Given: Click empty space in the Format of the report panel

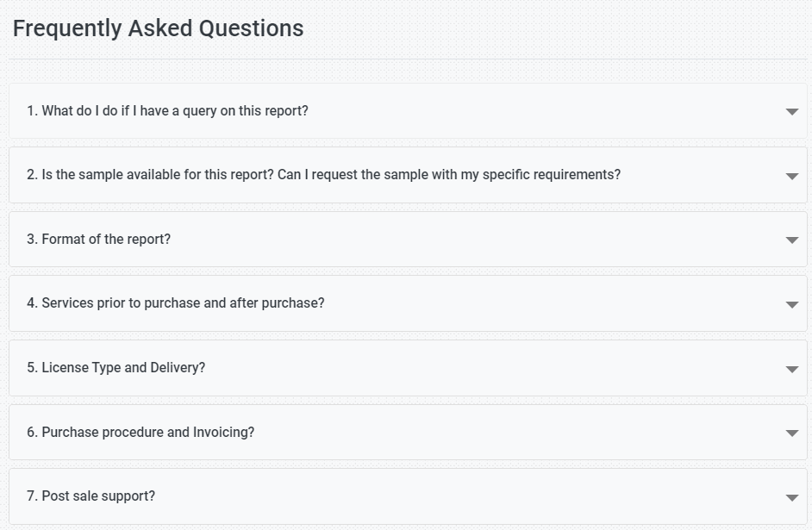Looking at the screenshot, I should point(474,240).
